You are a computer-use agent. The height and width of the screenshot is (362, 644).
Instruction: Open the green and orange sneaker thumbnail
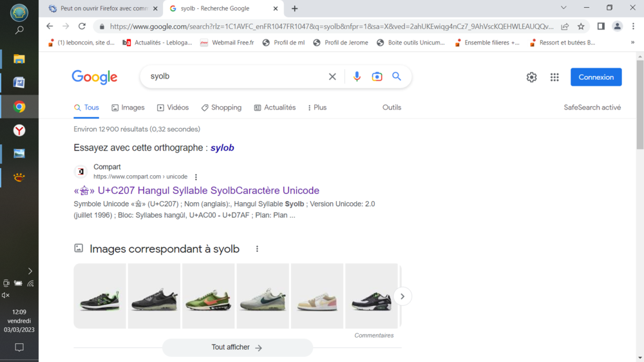pos(208,296)
